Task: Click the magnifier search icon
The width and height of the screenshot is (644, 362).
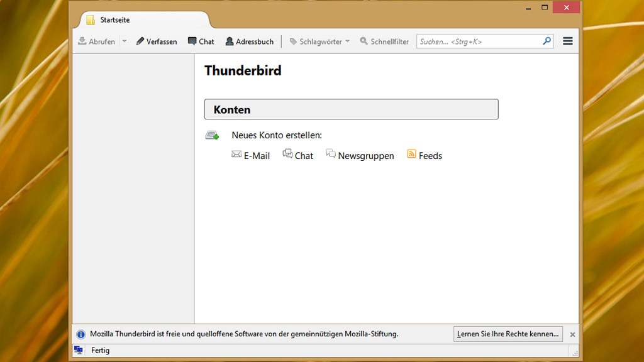Action: tap(547, 41)
